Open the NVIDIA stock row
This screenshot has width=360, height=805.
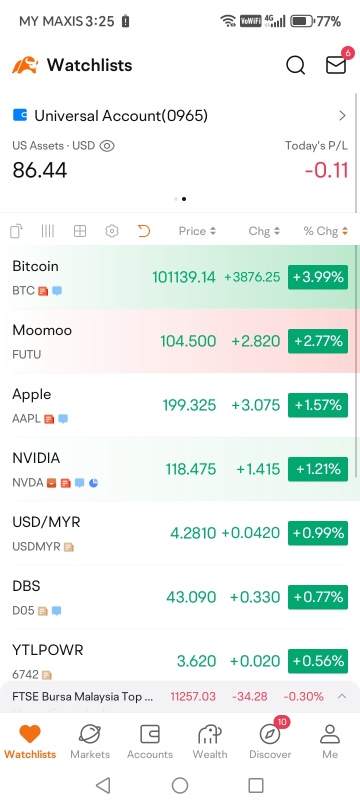click(x=180, y=469)
